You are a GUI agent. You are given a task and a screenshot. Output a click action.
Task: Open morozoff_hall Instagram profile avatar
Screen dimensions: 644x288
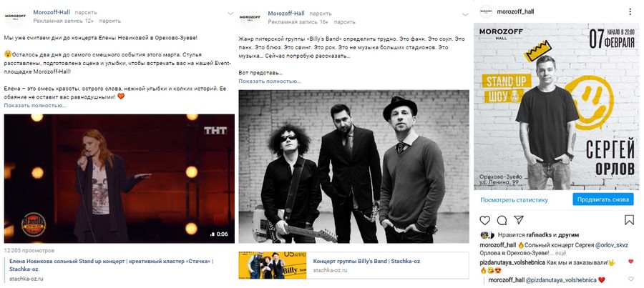click(486, 11)
